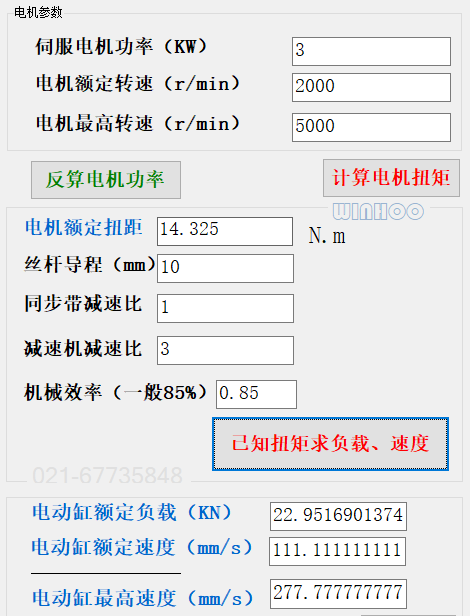This screenshot has height=616, width=470.
Task: Focus the 电机额定转速 input showing 2000
Action: [371, 87]
